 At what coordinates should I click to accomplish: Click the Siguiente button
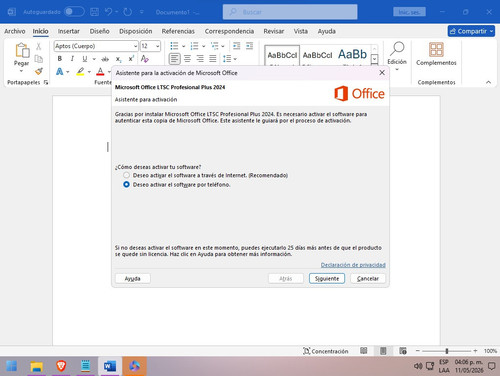point(327,278)
